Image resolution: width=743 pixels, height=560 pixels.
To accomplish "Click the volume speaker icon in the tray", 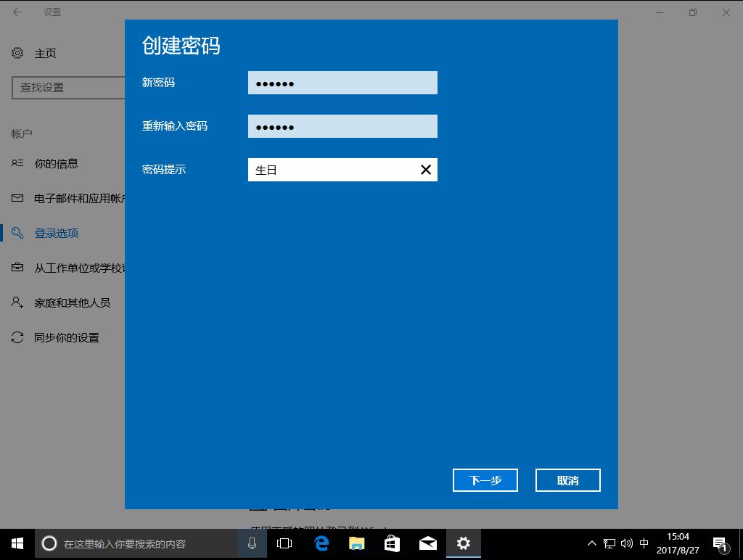I will pos(625,543).
